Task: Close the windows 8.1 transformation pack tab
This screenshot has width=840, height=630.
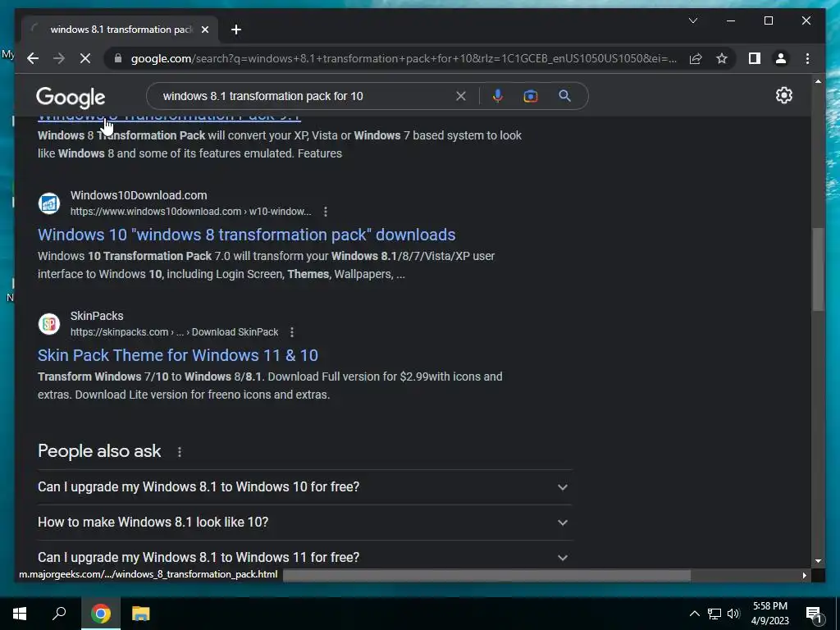Action: click(x=204, y=30)
